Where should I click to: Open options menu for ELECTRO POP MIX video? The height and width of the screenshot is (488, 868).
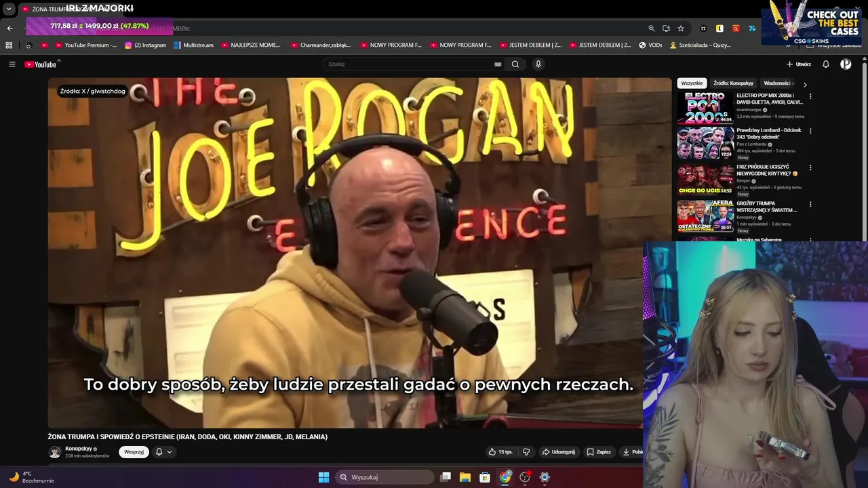(x=810, y=96)
